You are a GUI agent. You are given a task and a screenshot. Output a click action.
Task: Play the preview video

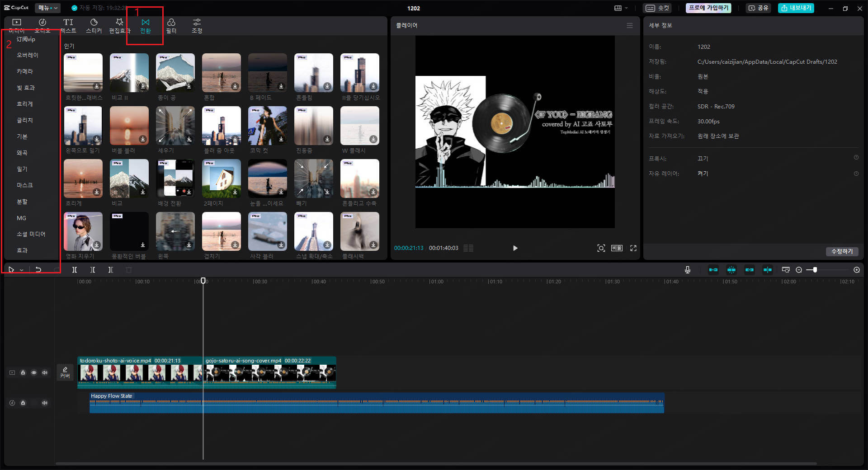click(x=515, y=248)
